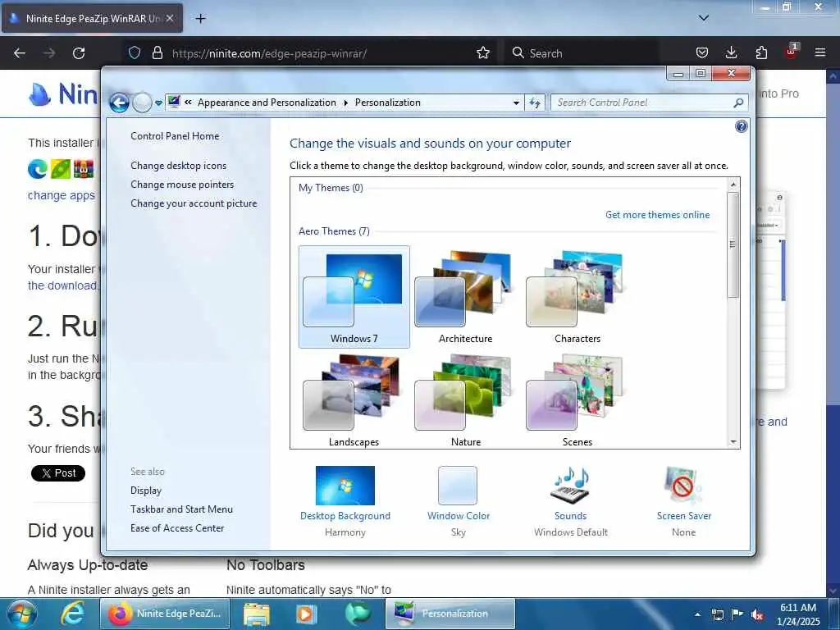Show hidden tray icons arrow
The width and height of the screenshot is (840, 630).
click(697, 614)
